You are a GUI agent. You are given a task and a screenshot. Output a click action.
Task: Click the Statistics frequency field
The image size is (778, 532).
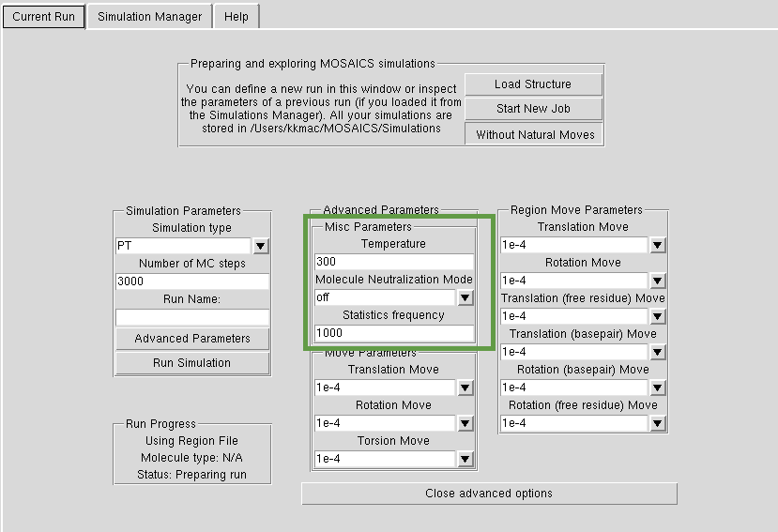(394, 333)
